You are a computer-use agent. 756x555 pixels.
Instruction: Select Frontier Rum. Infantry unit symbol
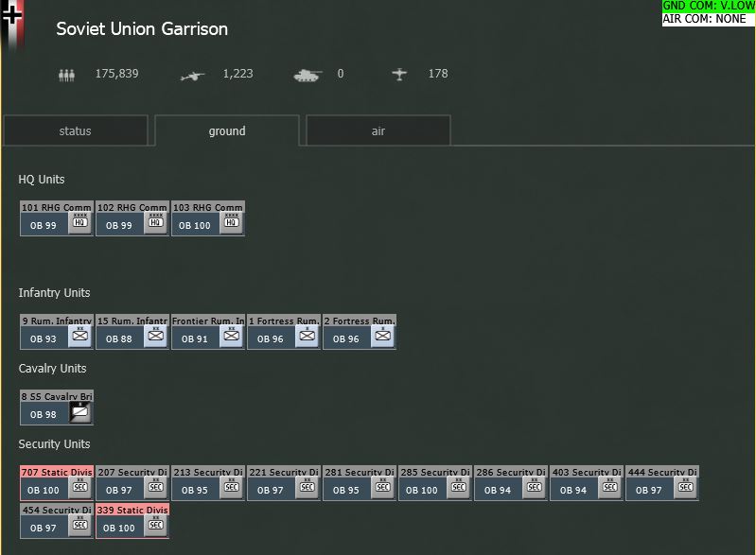click(232, 337)
